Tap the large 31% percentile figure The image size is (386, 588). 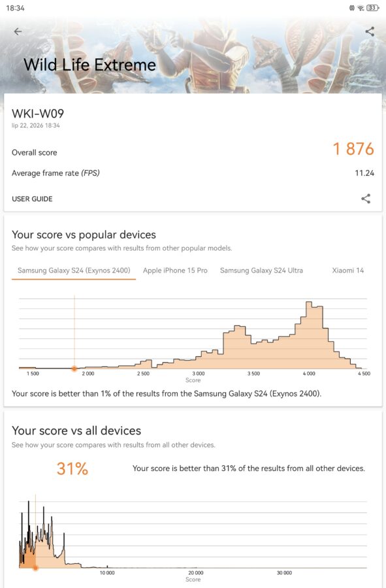point(72,468)
